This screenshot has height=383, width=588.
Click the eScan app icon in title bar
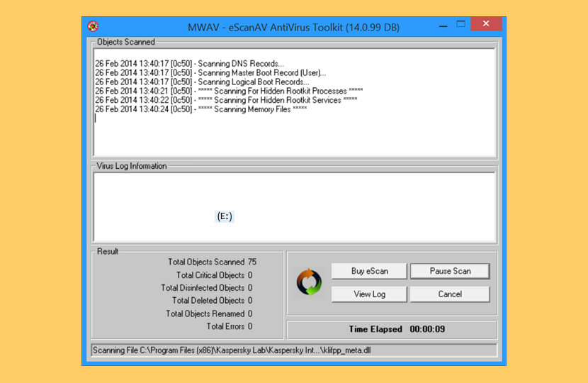93,26
